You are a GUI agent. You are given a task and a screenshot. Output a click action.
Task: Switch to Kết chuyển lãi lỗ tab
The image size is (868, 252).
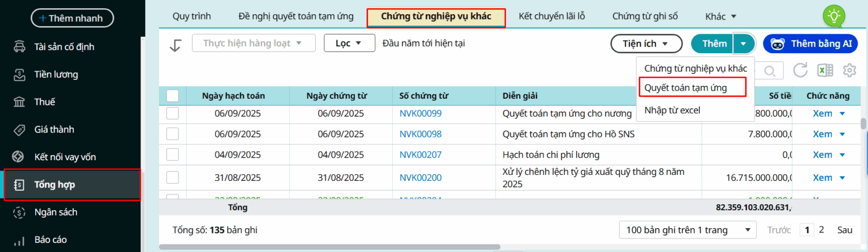point(551,16)
